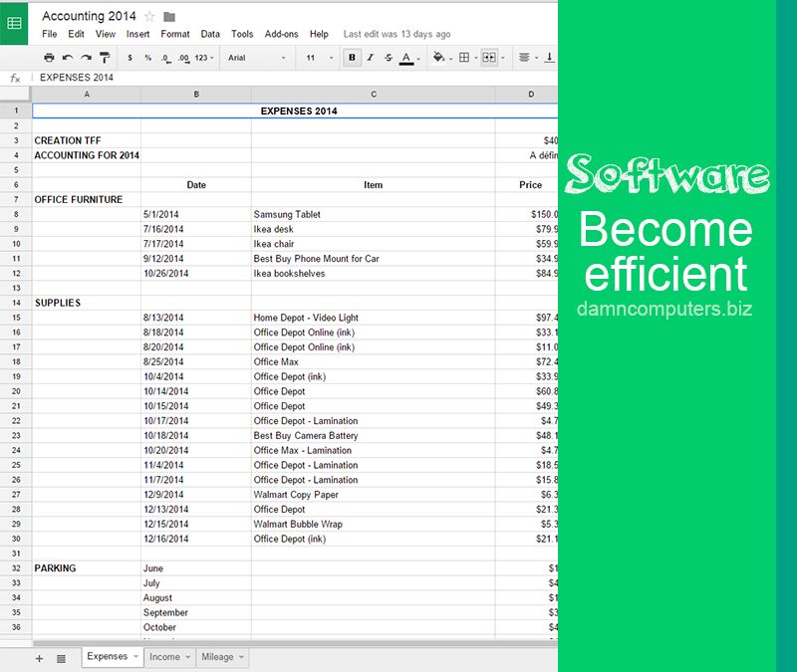The height and width of the screenshot is (672, 797).
Task: Format as currency with dollar icon
Action: (131, 58)
